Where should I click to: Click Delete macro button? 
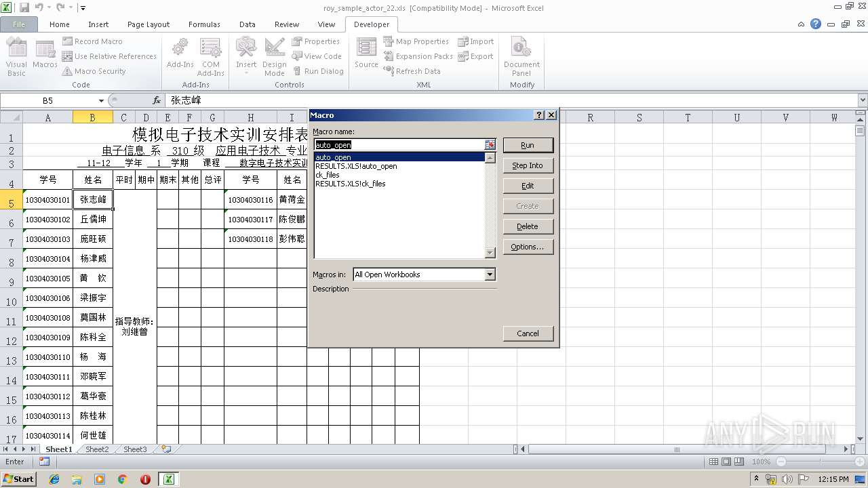[x=528, y=226]
